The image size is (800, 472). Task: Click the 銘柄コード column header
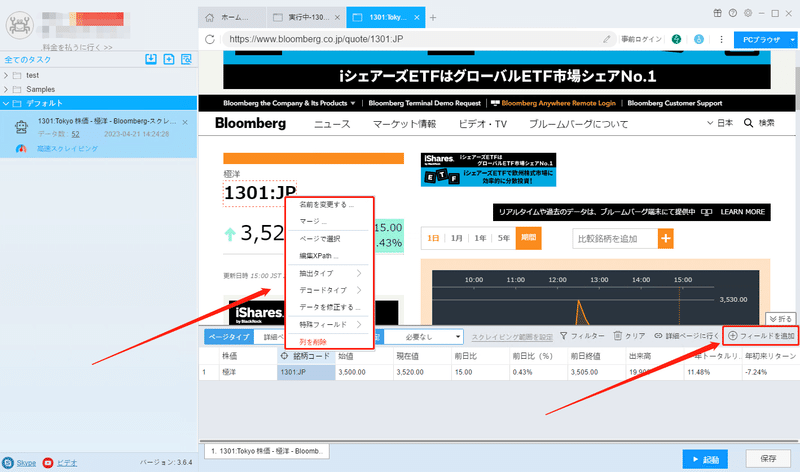pos(306,356)
